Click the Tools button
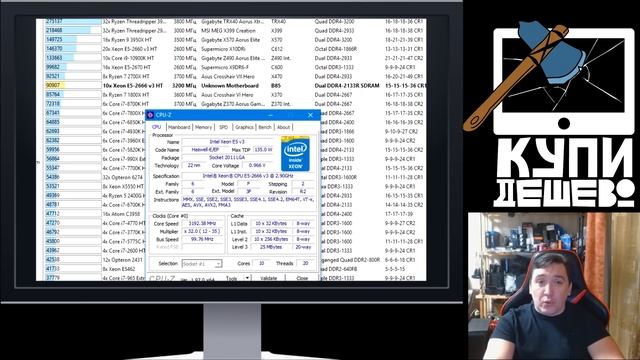Image resolution: width=640 pixels, height=360 pixels. (x=232, y=278)
